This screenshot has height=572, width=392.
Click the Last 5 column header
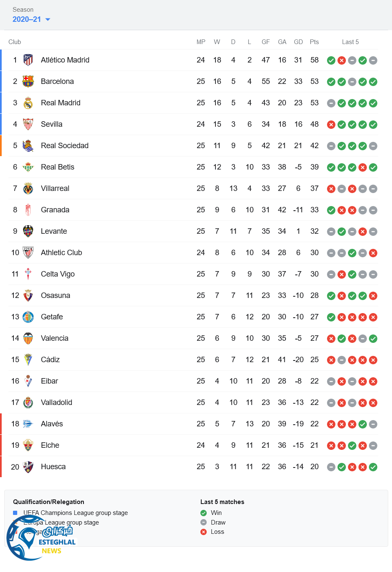(x=350, y=42)
